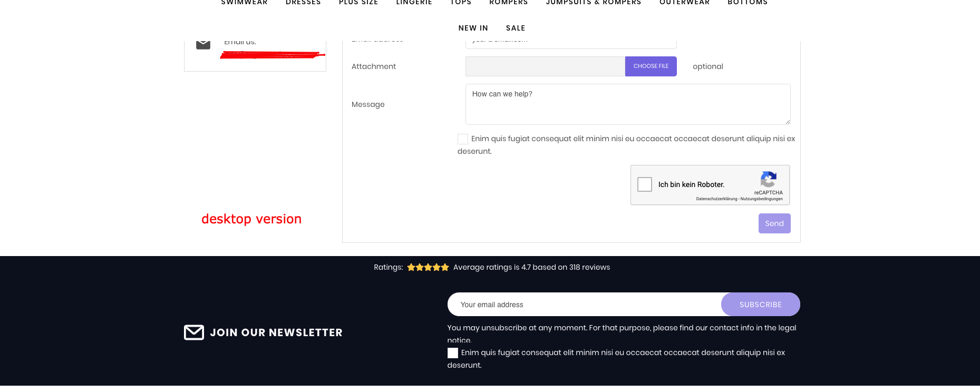Open the NEW IN menu
This screenshot has height=392, width=980.
coord(473,28)
